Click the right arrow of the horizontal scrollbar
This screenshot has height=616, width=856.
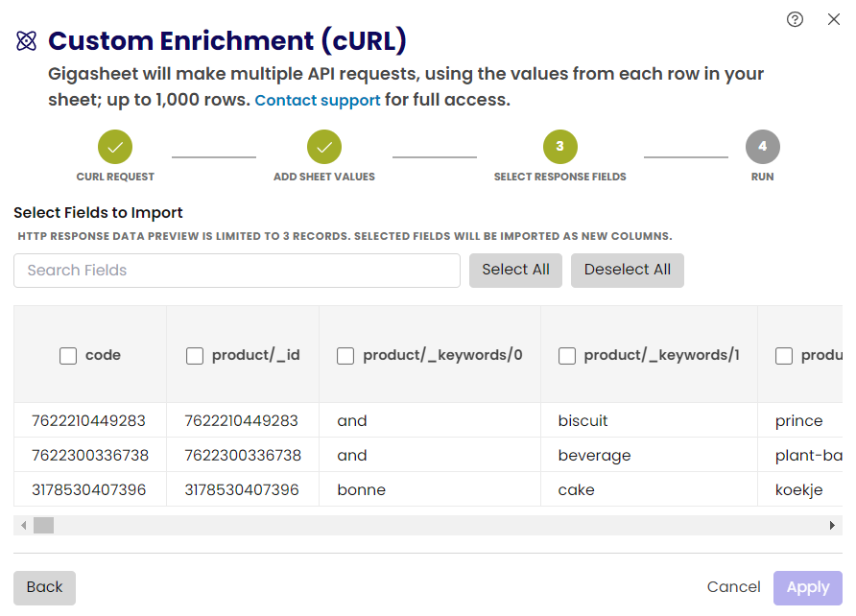[x=833, y=525]
